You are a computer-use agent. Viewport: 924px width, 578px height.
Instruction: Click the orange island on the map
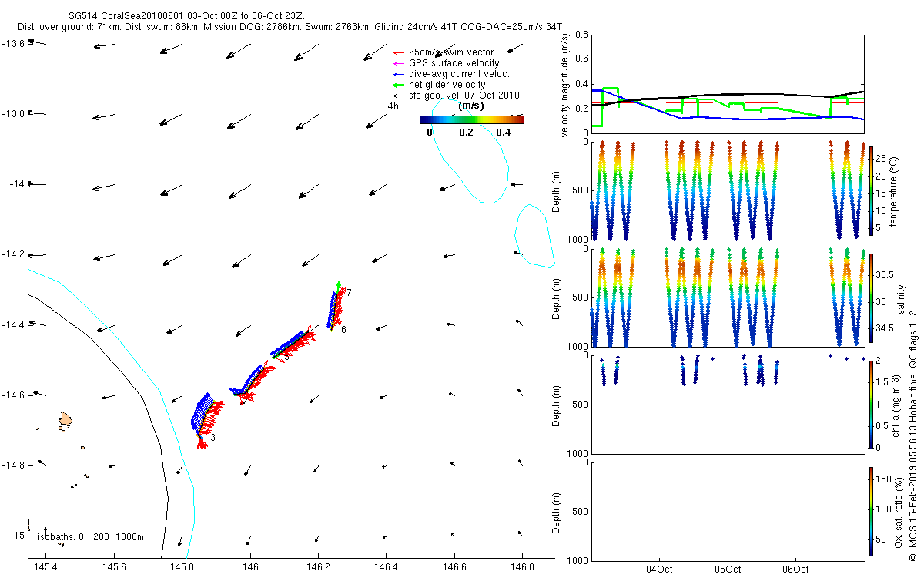click(x=65, y=420)
